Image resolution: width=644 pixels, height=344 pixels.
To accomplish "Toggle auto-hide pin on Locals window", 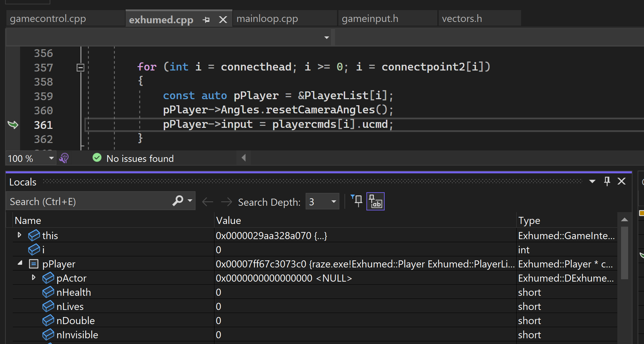I will pyautogui.click(x=607, y=181).
